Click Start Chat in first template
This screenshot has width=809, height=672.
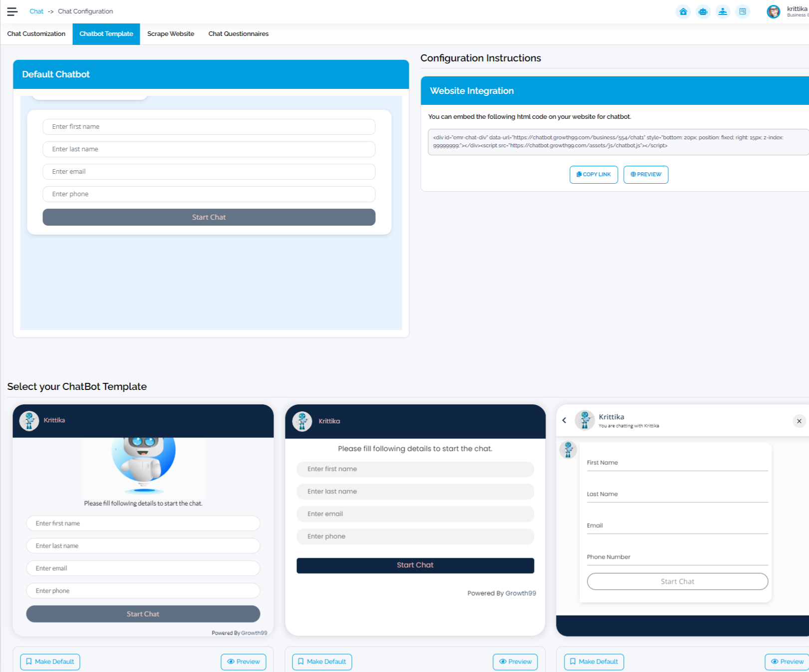coord(143,614)
